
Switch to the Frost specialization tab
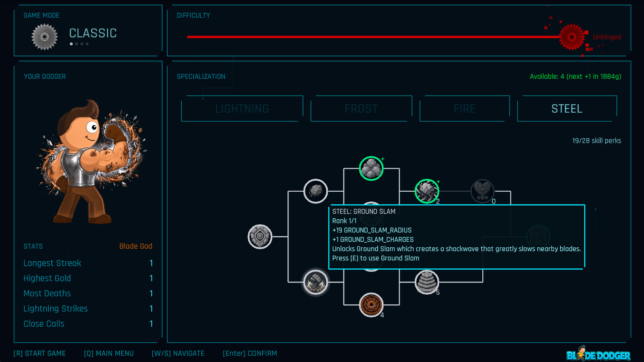pos(361,109)
